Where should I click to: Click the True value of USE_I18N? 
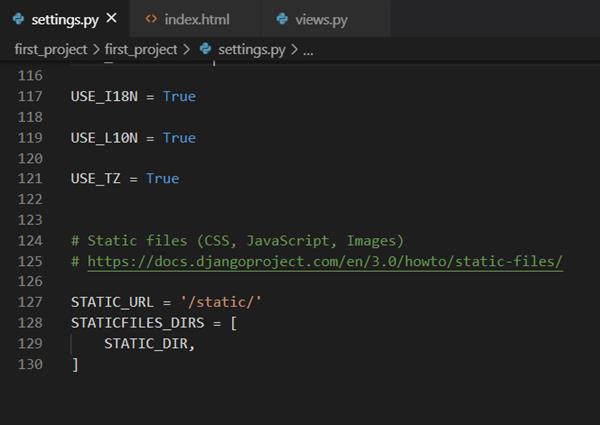179,97
